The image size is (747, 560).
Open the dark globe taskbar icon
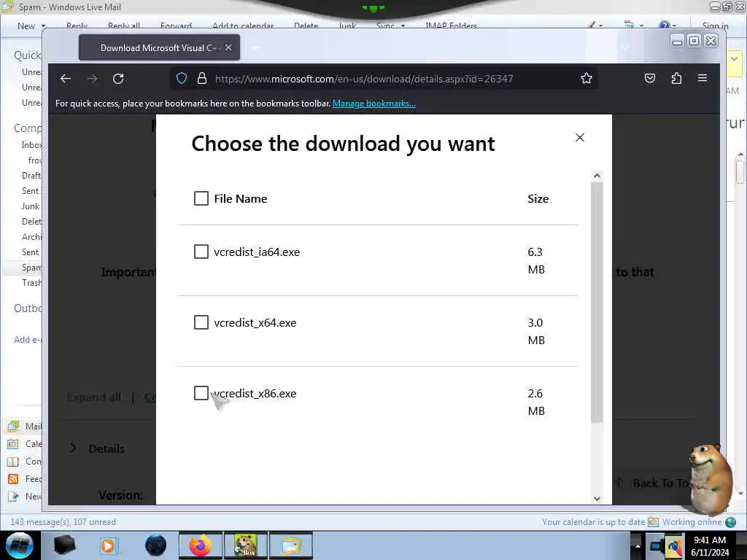point(156,545)
